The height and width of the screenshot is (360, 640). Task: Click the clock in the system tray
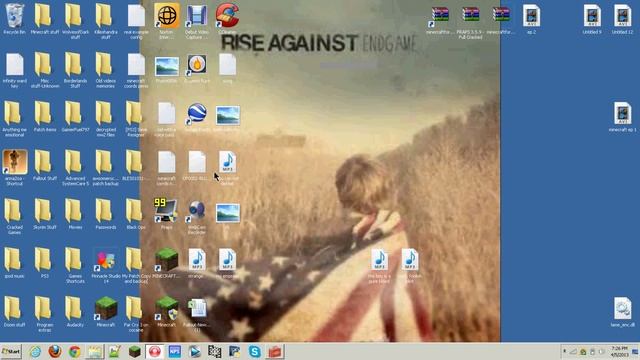point(619,351)
